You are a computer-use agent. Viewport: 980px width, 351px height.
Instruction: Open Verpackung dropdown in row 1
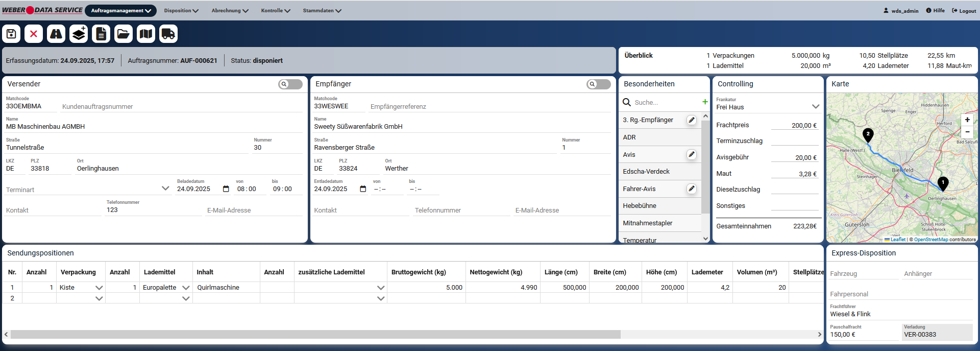(99, 288)
